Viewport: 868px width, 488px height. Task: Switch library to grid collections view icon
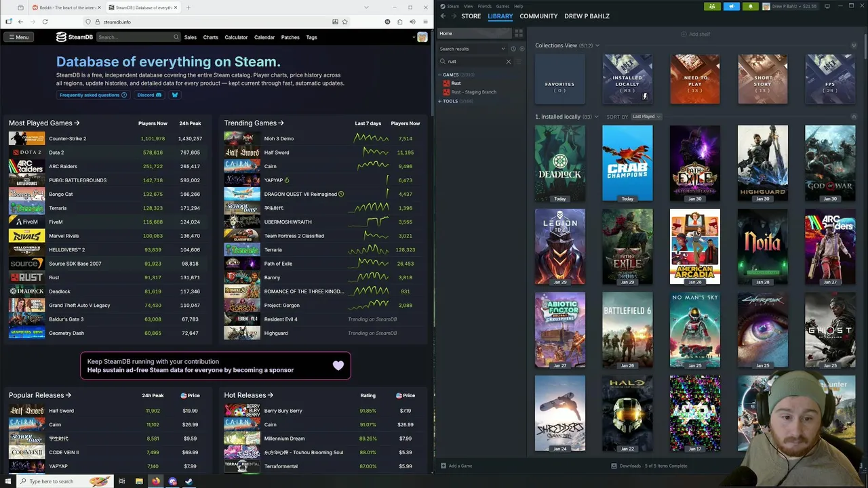tap(519, 33)
